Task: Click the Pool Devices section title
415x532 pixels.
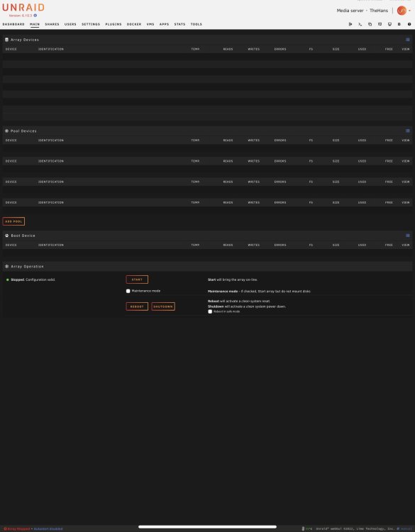Action: [x=23, y=131]
